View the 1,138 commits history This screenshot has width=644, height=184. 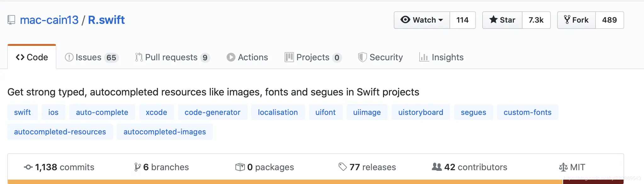[x=59, y=167]
